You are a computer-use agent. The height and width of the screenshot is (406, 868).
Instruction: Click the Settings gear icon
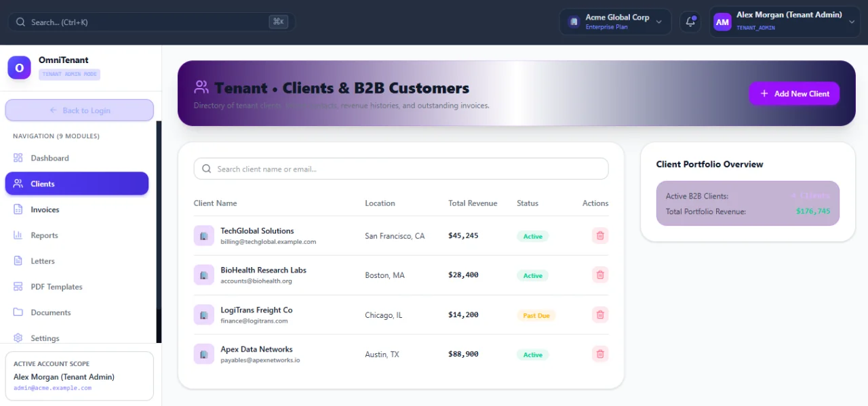coord(18,338)
